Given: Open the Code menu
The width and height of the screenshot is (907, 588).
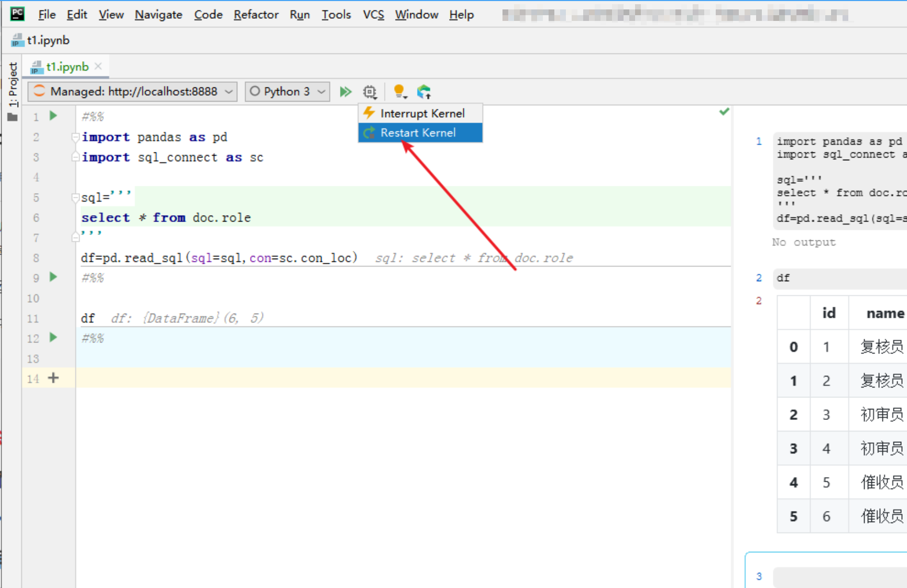Looking at the screenshot, I should (x=208, y=15).
